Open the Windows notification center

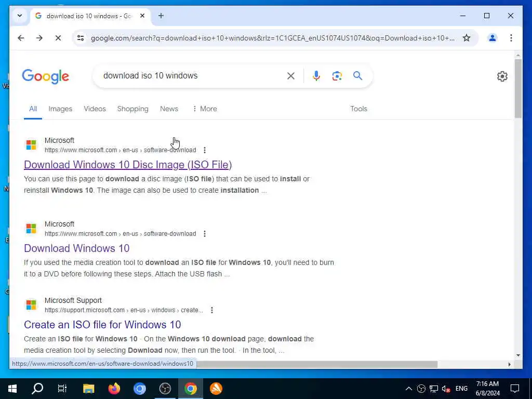pos(515,389)
